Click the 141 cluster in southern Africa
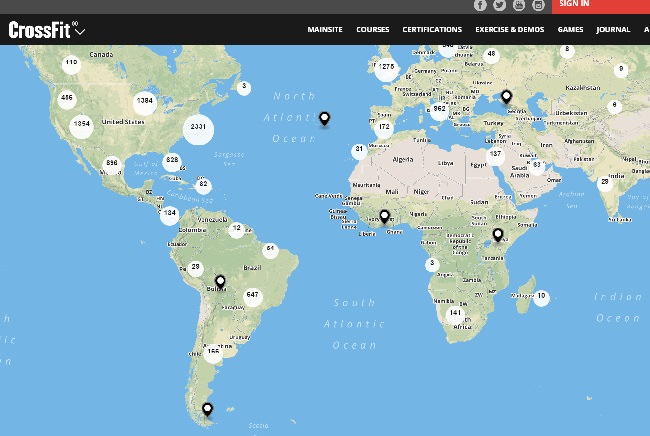Screen dimensions: 650x436 (456, 313)
